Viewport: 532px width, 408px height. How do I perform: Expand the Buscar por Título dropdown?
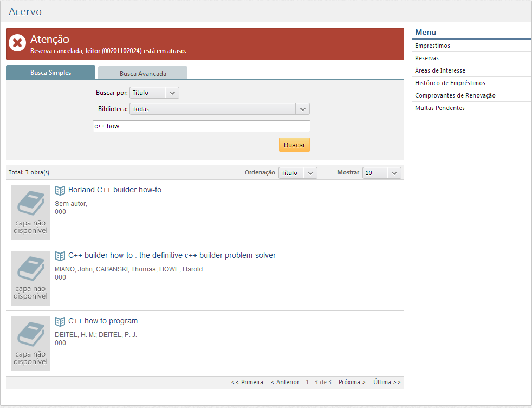click(x=154, y=93)
